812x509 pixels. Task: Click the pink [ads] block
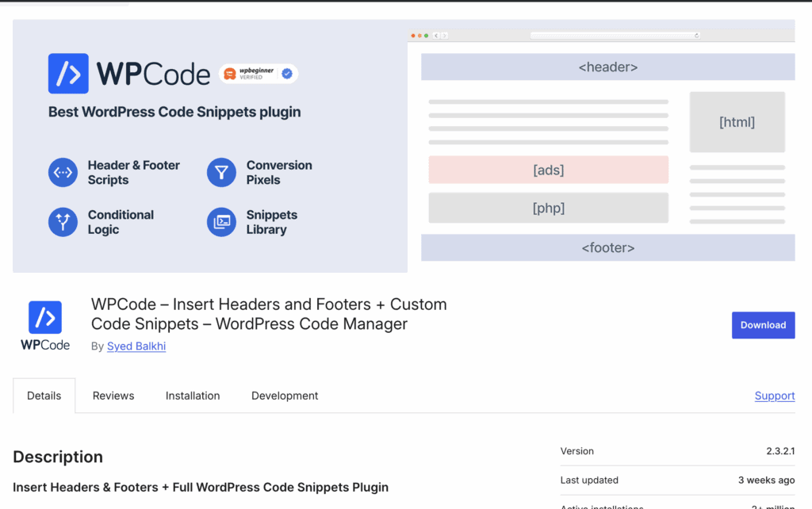pos(549,170)
